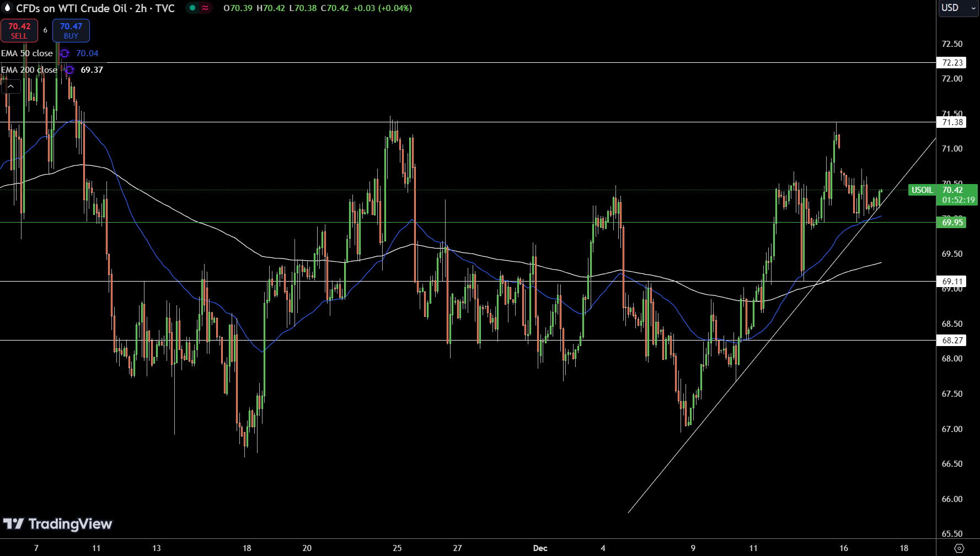Click the EMA 50 refresh icon
This screenshot has height=556, width=980.
coord(65,53)
